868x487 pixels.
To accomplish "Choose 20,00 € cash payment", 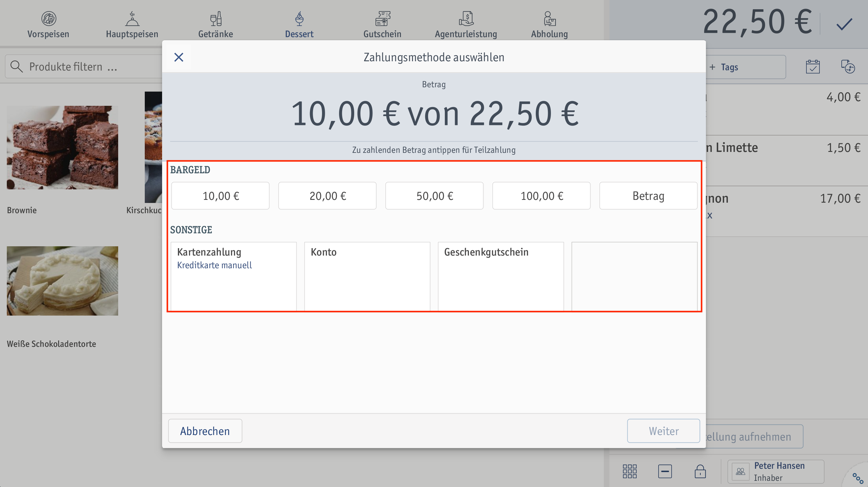I will click(x=328, y=196).
